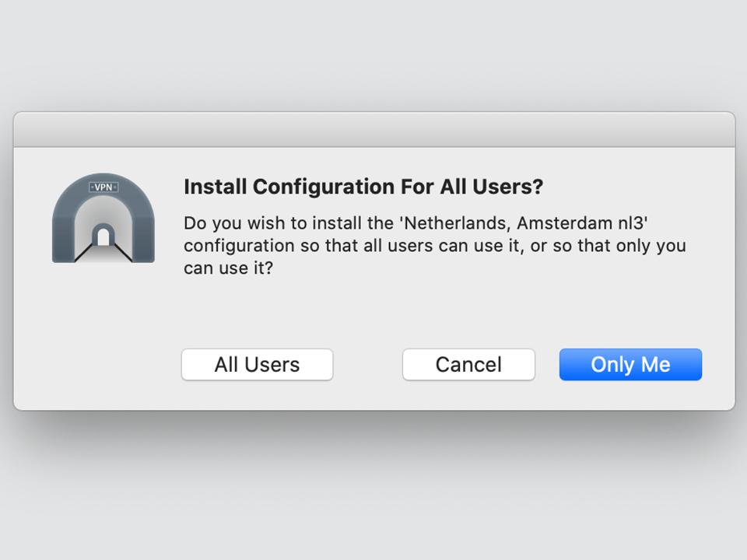The width and height of the screenshot is (747, 560).
Task: Choose All Users to install for everyone
Action: pyautogui.click(x=257, y=364)
